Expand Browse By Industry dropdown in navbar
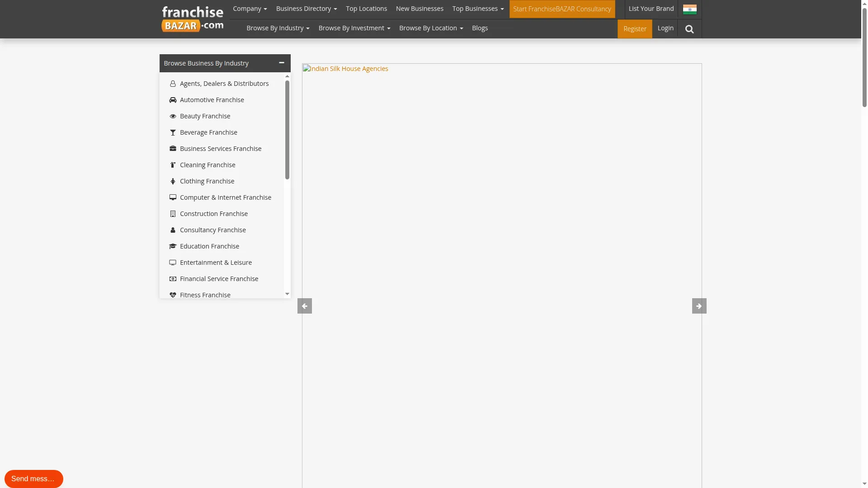 (x=278, y=28)
